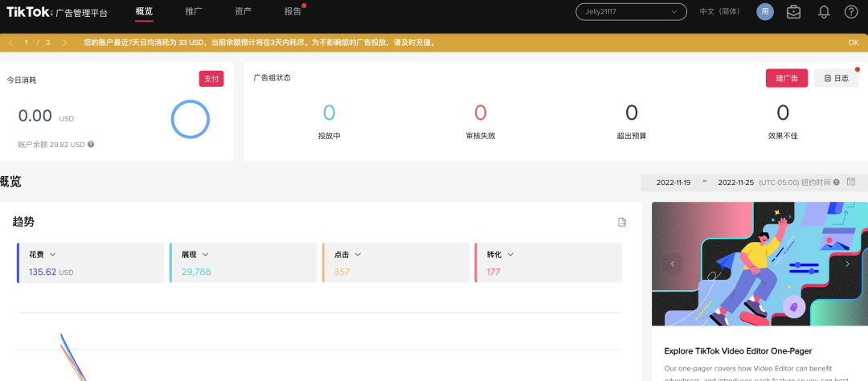Change language from 中文（简体）
The width and height of the screenshot is (868, 381).
719,11
